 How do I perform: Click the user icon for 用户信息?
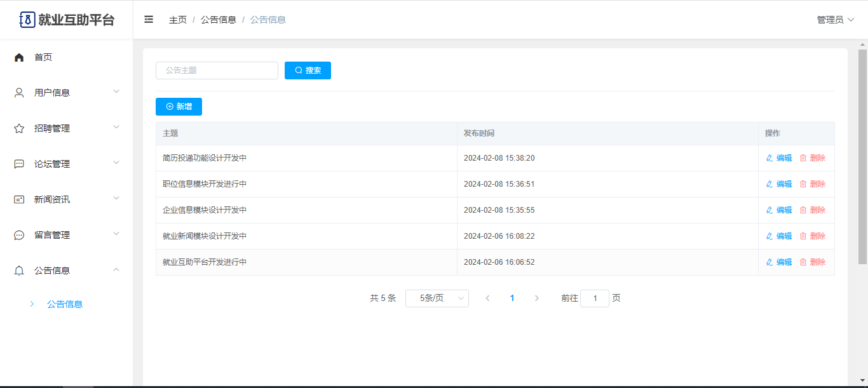19,93
